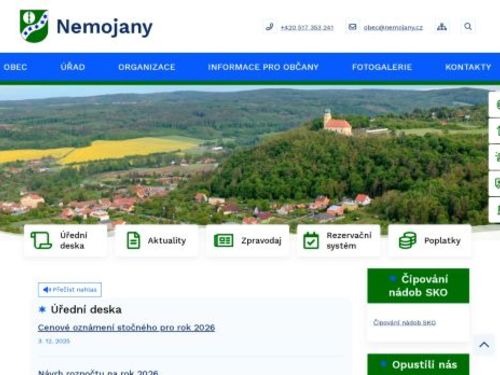Click the Přečíst nahlas read-aloud button

pyautogui.click(x=70, y=290)
